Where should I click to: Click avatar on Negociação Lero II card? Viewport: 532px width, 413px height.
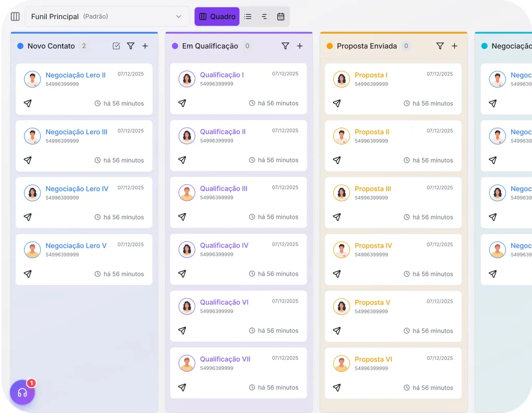pos(33,79)
